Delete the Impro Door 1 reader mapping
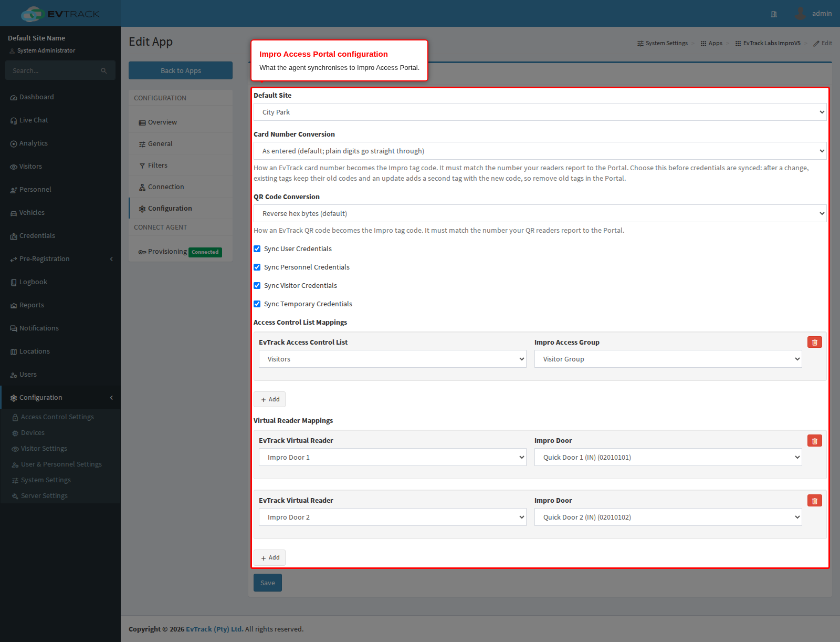This screenshot has height=642, width=840. point(815,441)
